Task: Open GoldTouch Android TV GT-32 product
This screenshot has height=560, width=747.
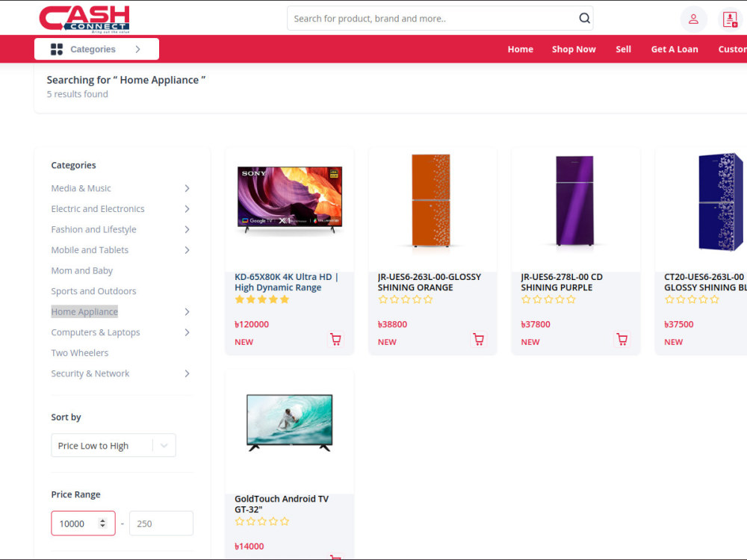Action: pyautogui.click(x=282, y=504)
